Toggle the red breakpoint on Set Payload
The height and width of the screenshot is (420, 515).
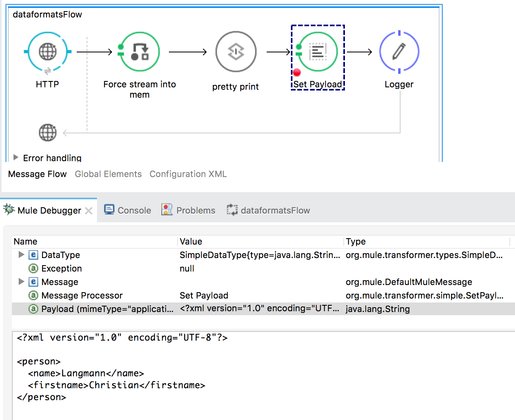297,72
